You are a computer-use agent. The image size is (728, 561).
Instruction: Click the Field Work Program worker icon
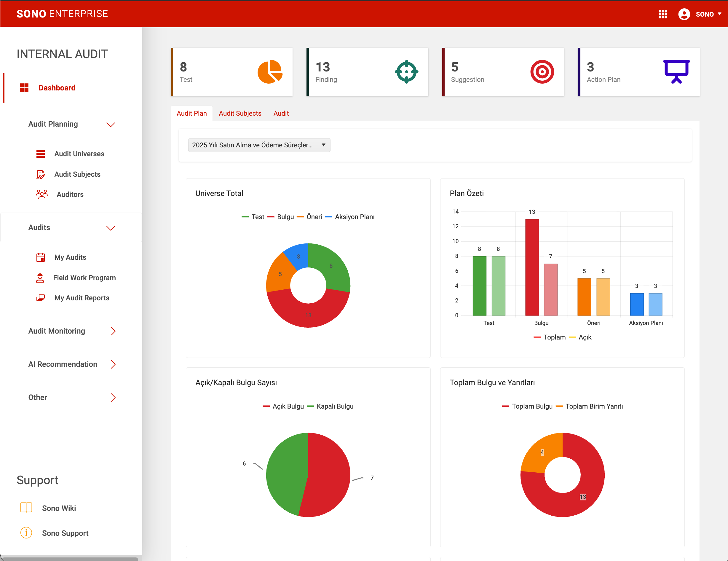click(40, 278)
